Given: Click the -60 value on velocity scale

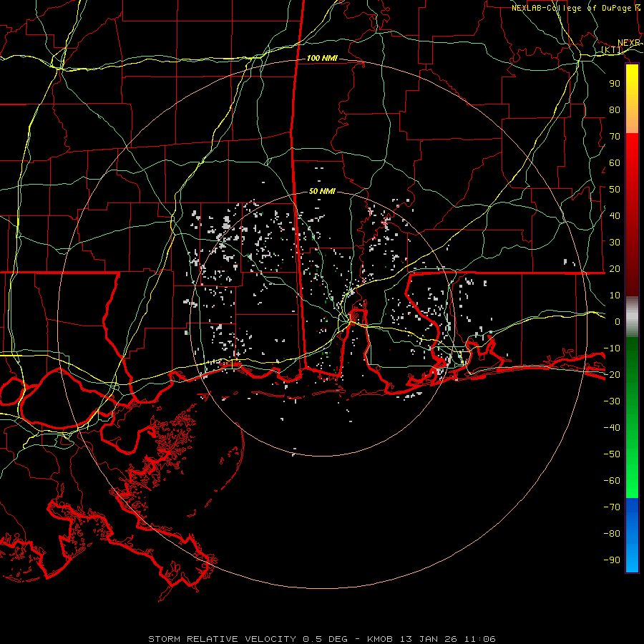Looking at the screenshot, I should coord(612,481).
